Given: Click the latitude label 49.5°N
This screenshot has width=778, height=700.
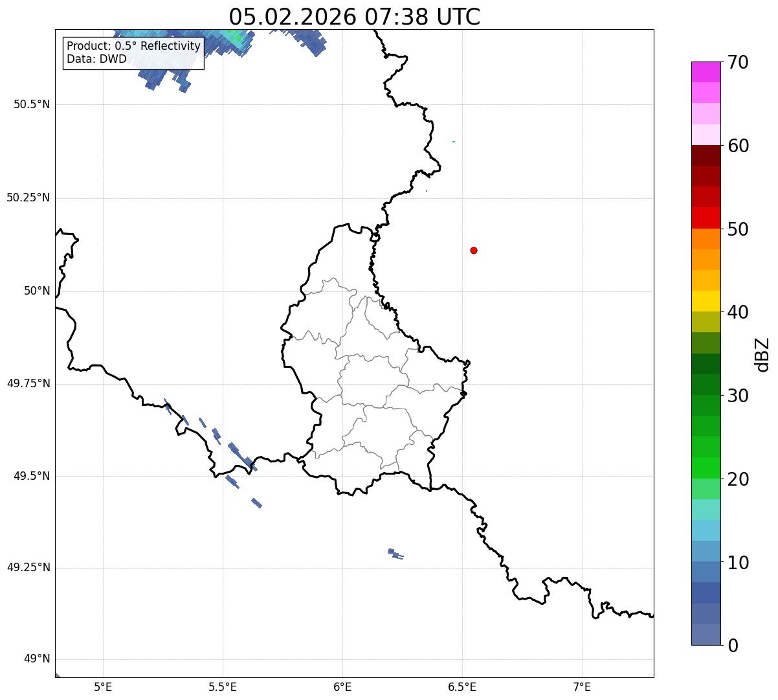Looking at the screenshot, I should [32, 476].
